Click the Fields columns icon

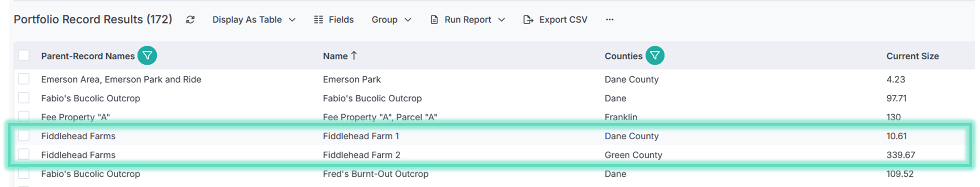pyautogui.click(x=318, y=20)
